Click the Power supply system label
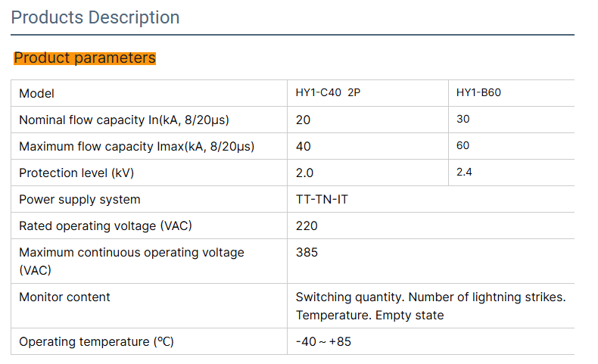598x364 pixels. 79,199
